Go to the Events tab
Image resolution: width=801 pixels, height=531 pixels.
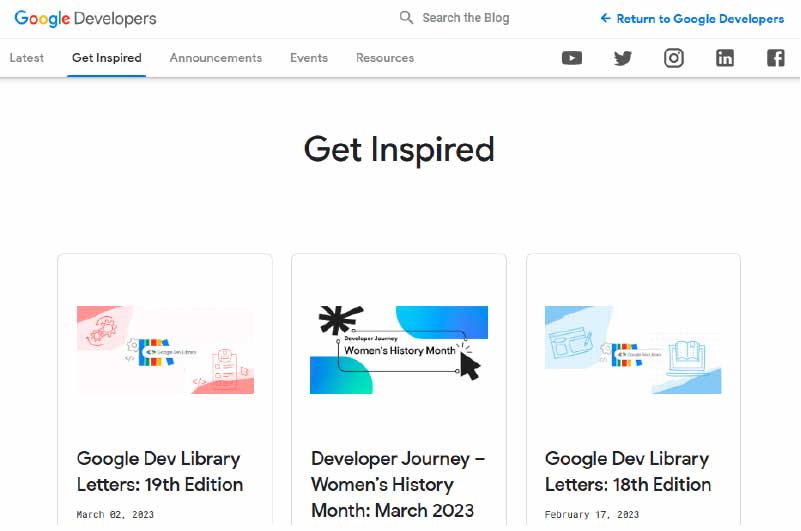(x=309, y=58)
